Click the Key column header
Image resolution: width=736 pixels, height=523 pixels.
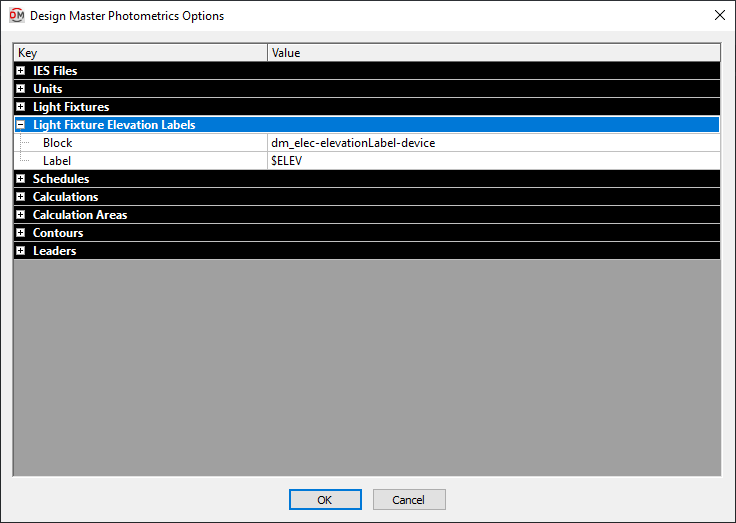coord(141,53)
